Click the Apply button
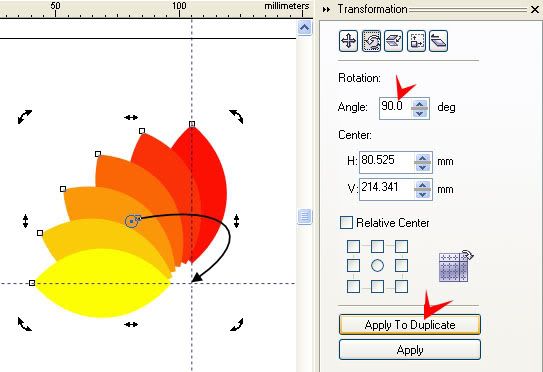The image size is (543, 372). coord(410,350)
